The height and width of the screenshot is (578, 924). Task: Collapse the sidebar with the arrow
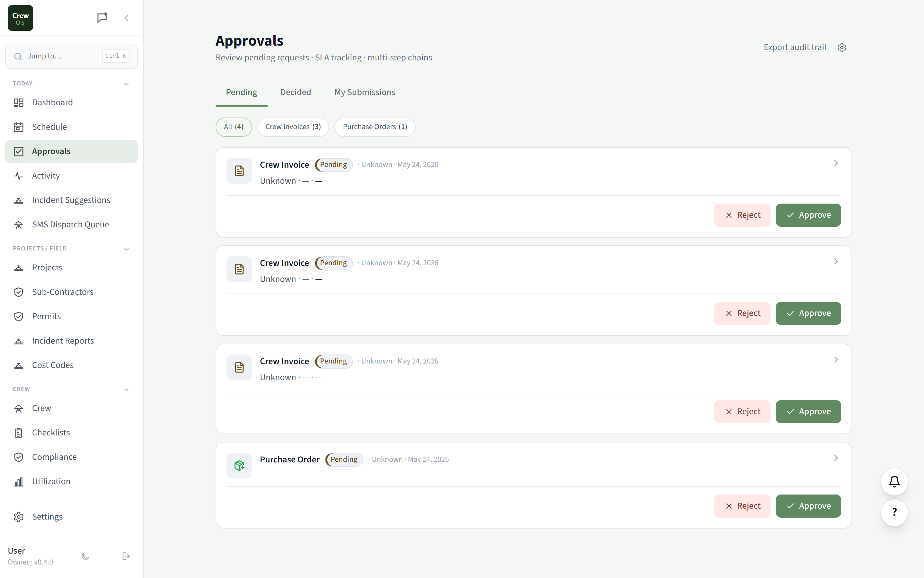click(x=126, y=18)
